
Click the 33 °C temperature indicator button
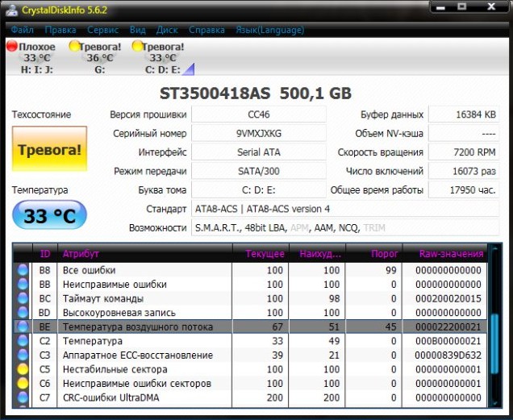(x=49, y=217)
